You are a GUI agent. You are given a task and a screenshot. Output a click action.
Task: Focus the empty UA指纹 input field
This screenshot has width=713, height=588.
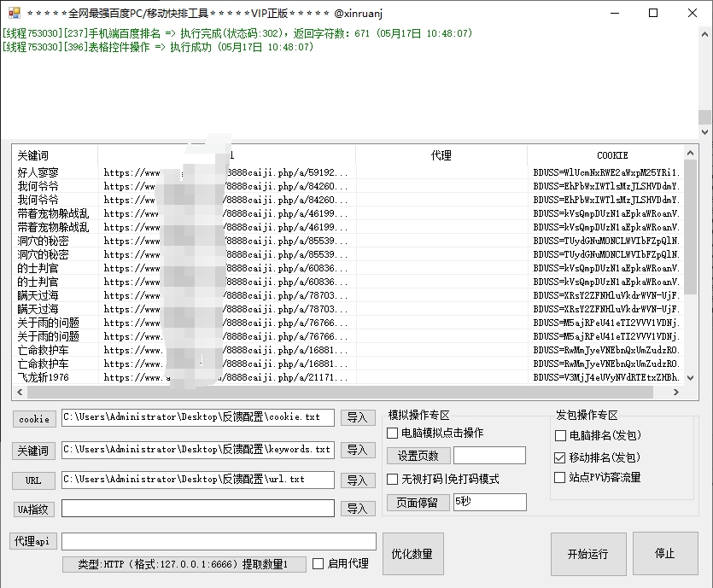(198, 508)
